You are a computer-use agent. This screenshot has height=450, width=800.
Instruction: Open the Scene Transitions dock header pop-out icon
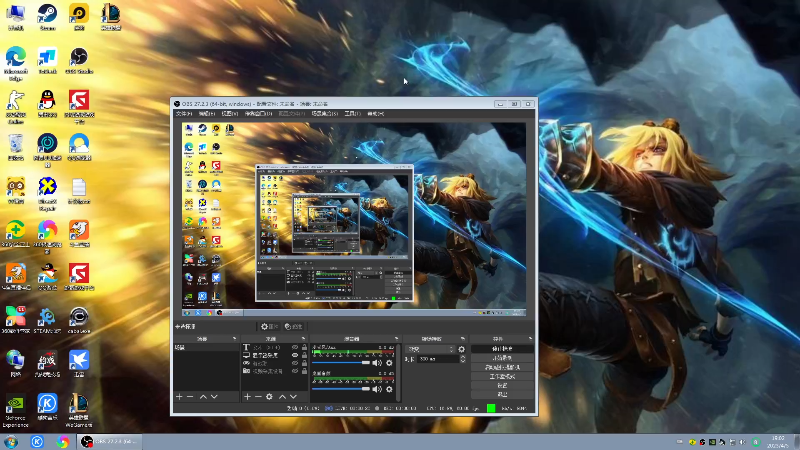tap(463, 338)
